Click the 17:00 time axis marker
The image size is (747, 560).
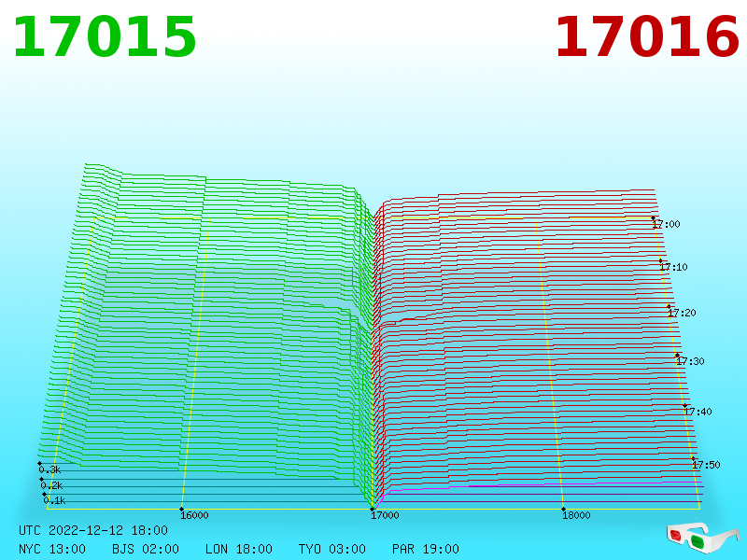click(x=666, y=224)
